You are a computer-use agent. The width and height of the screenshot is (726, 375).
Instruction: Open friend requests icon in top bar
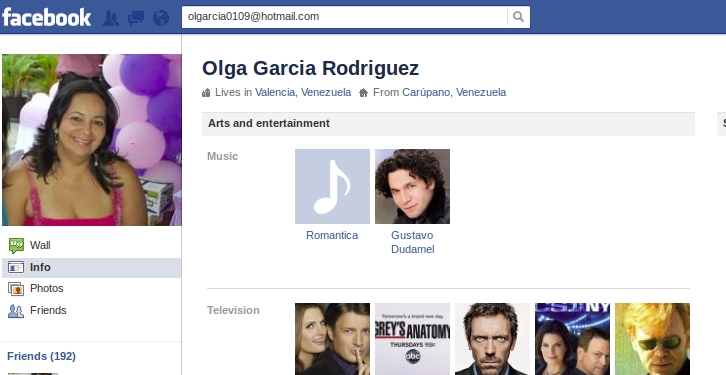(x=111, y=18)
